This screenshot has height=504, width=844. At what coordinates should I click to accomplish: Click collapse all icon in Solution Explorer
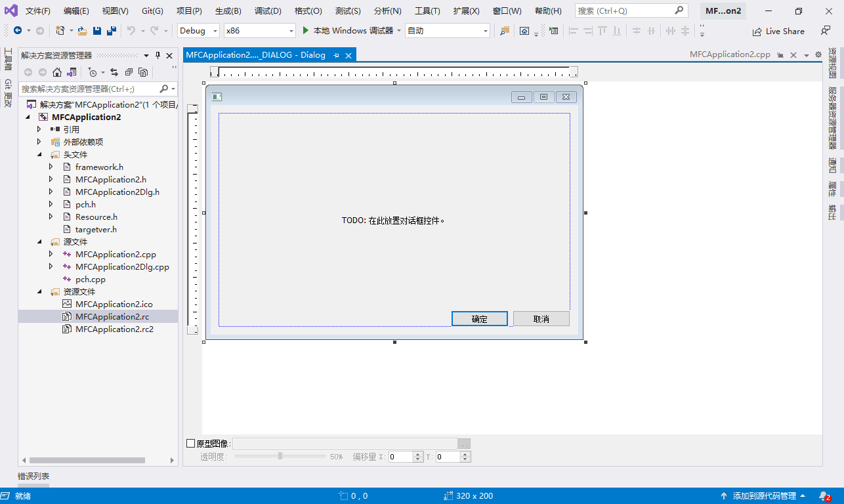click(x=129, y=72)
